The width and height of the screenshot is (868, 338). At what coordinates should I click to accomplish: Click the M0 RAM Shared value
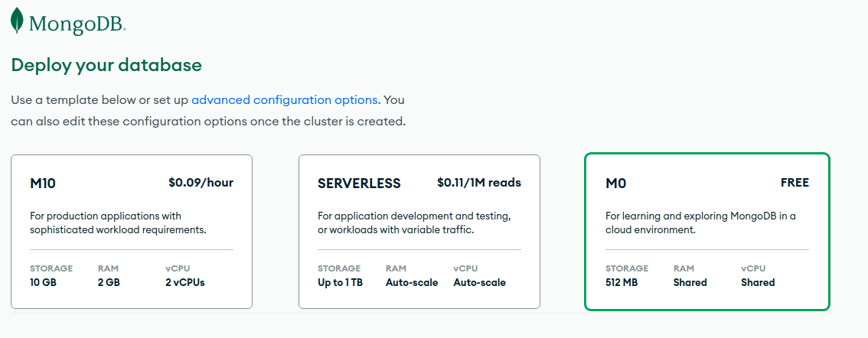pos(690,282)
